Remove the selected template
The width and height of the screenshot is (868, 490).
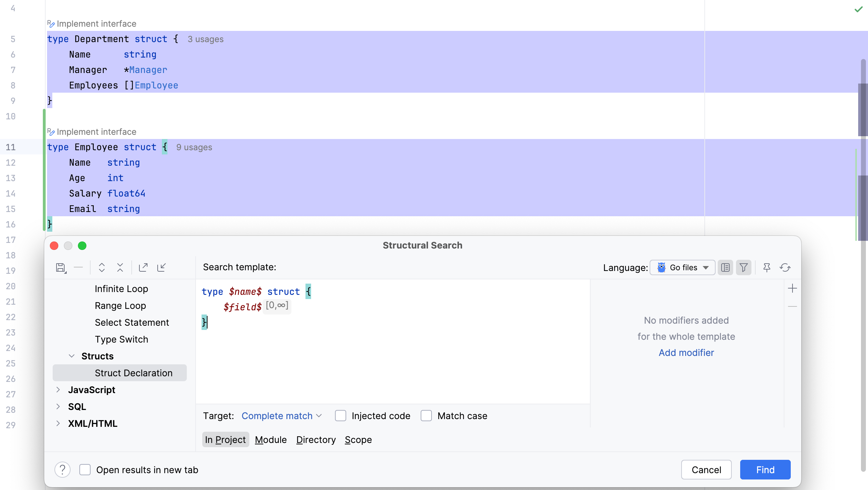point(79,267)
